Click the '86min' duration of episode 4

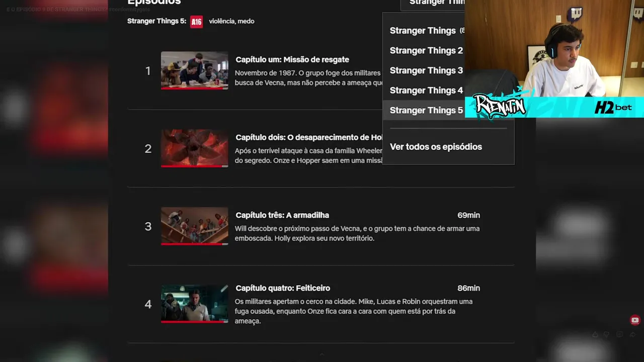tap(468, 288)
